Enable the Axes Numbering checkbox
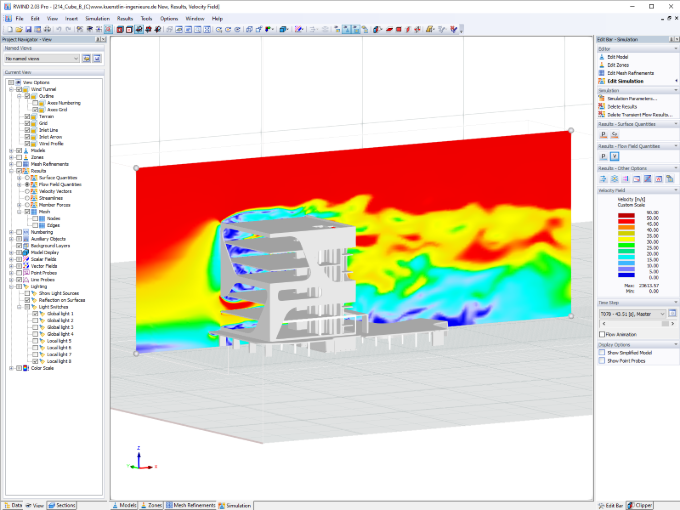 (36, 103)
